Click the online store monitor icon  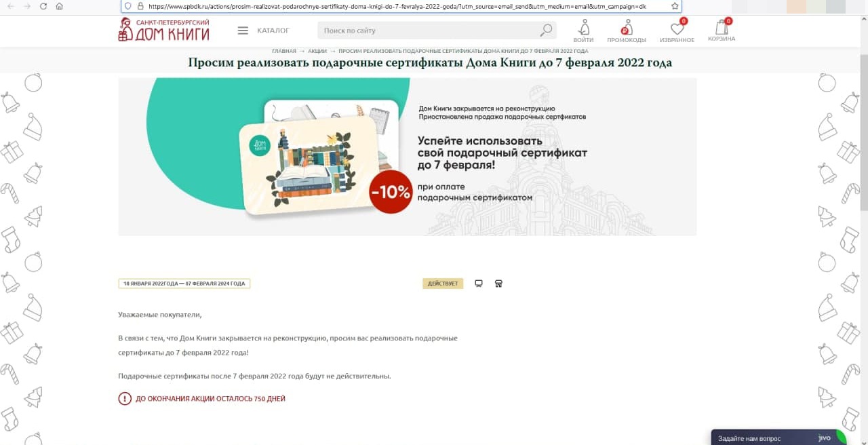pos(479,284)
